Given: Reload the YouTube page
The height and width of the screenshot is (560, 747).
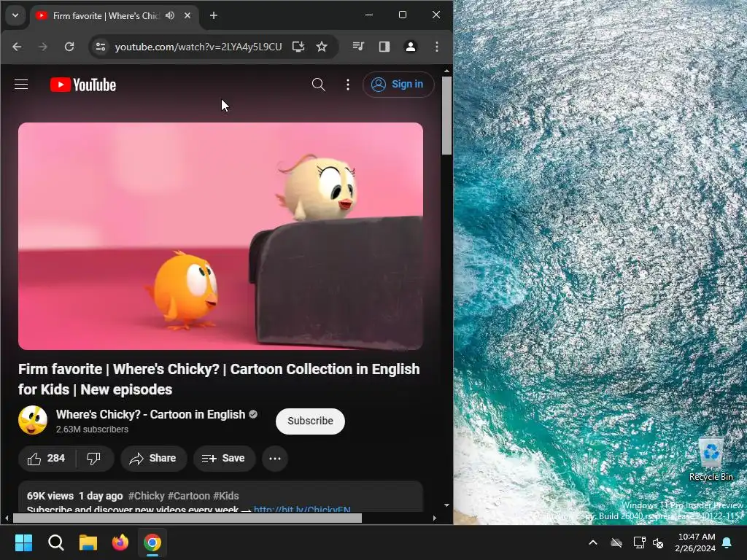Looking at the screenshot, I should pos(69,47).
